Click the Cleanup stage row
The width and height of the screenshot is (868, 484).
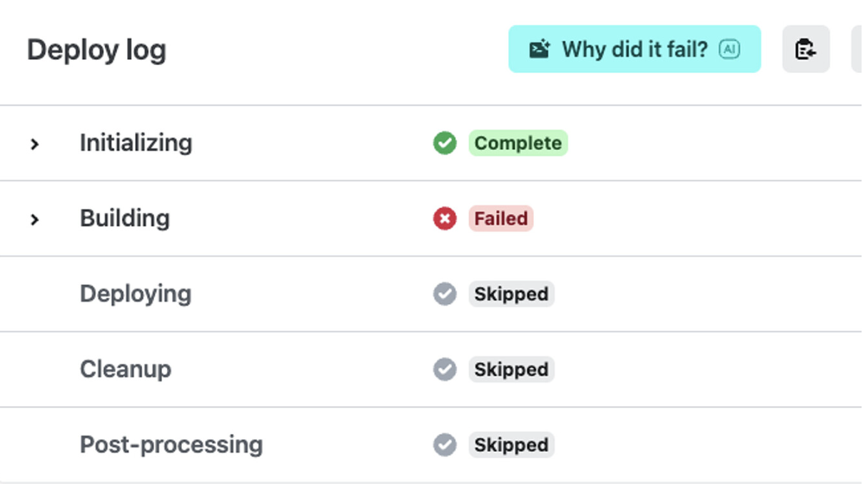(x=126, y=369)
